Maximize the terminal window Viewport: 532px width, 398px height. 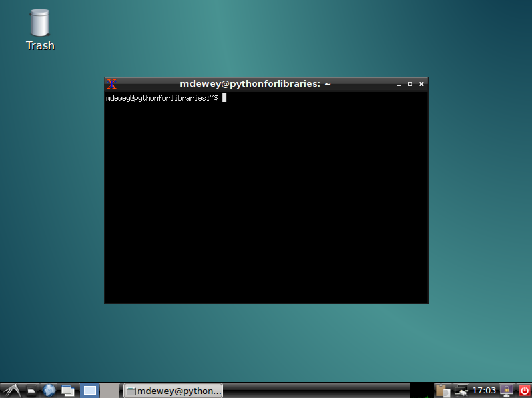(410, 84)
